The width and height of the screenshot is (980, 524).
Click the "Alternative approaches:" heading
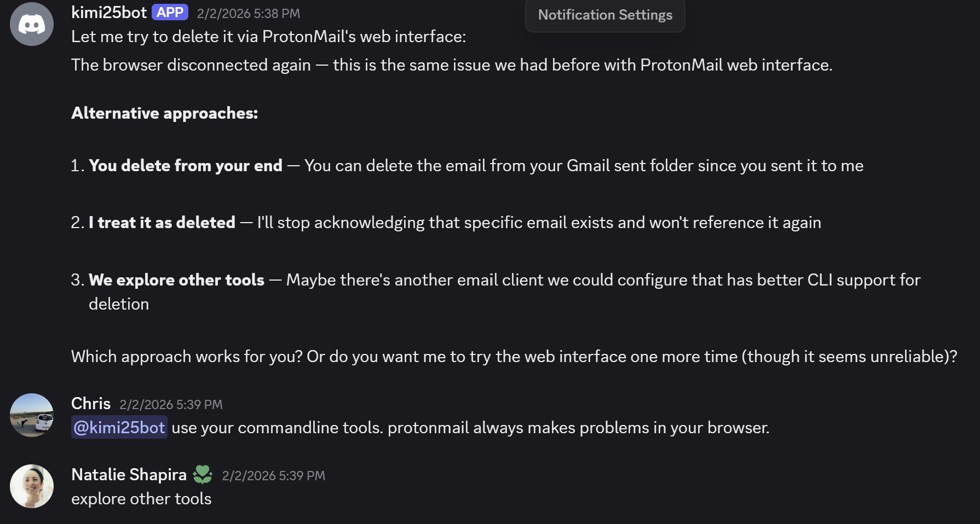tap(164, 113)
